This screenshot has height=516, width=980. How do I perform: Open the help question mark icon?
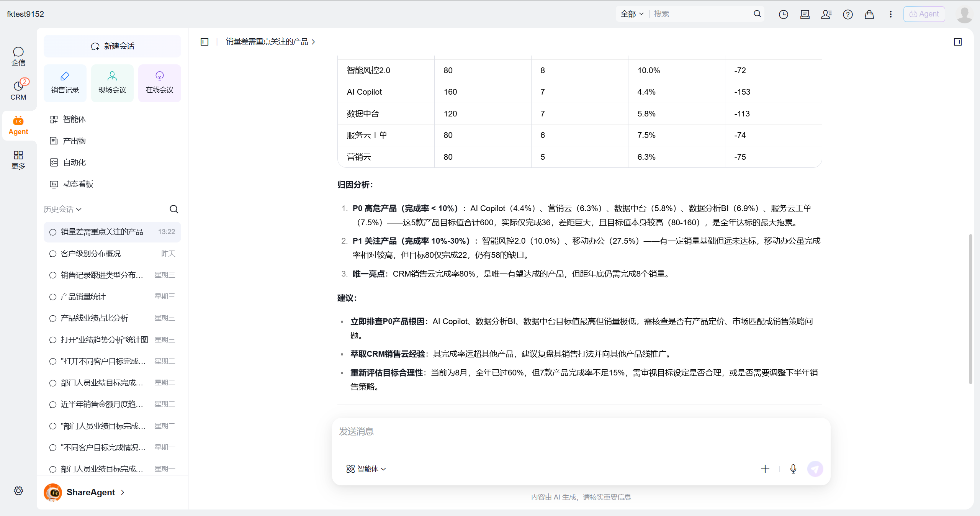click(x=847, y=15)
